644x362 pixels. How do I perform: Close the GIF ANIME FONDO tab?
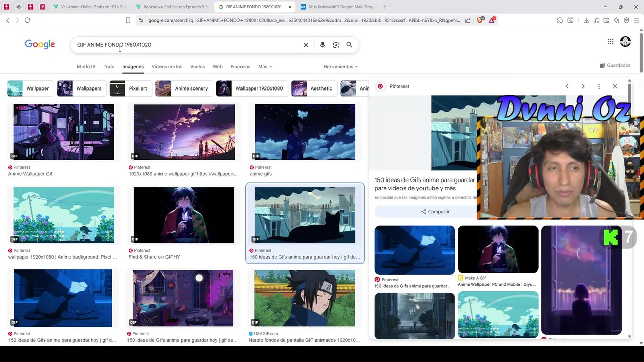pyautogui.click(x=290, y=7)
